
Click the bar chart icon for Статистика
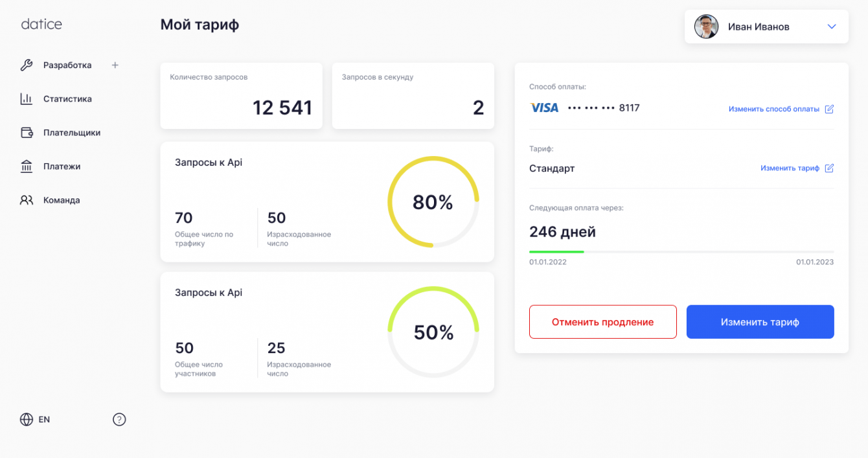point(27,99)
